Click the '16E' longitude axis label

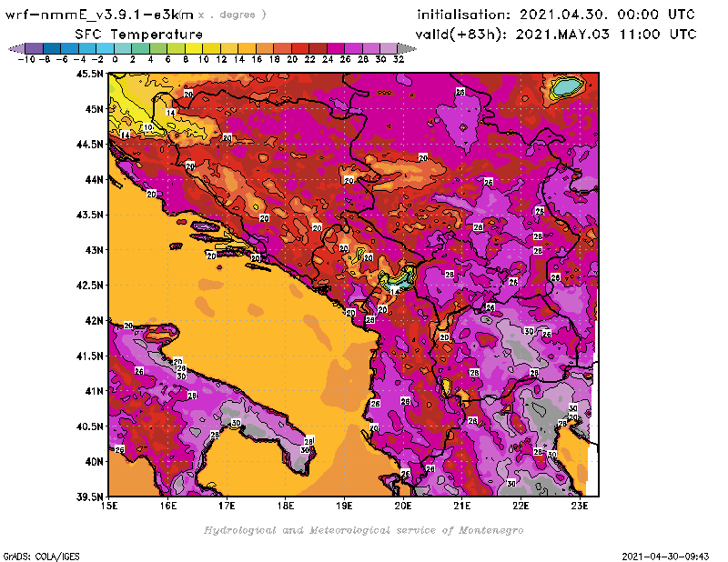[168, 506]
